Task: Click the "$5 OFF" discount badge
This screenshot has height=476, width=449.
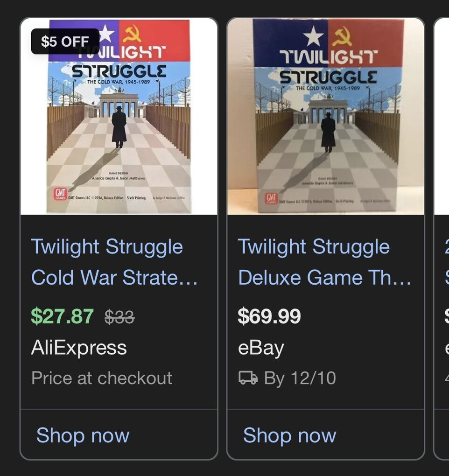Action: coord(65,41)
